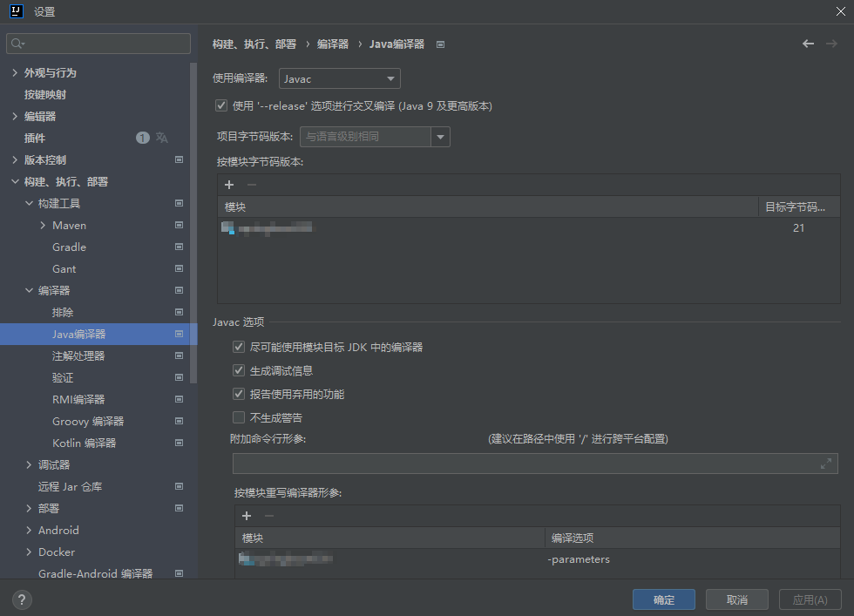The height and width of the screenshot is (616, 854).
Task: Click 编译器 in the breadcrumb
Action: click(x=333, y=44)
